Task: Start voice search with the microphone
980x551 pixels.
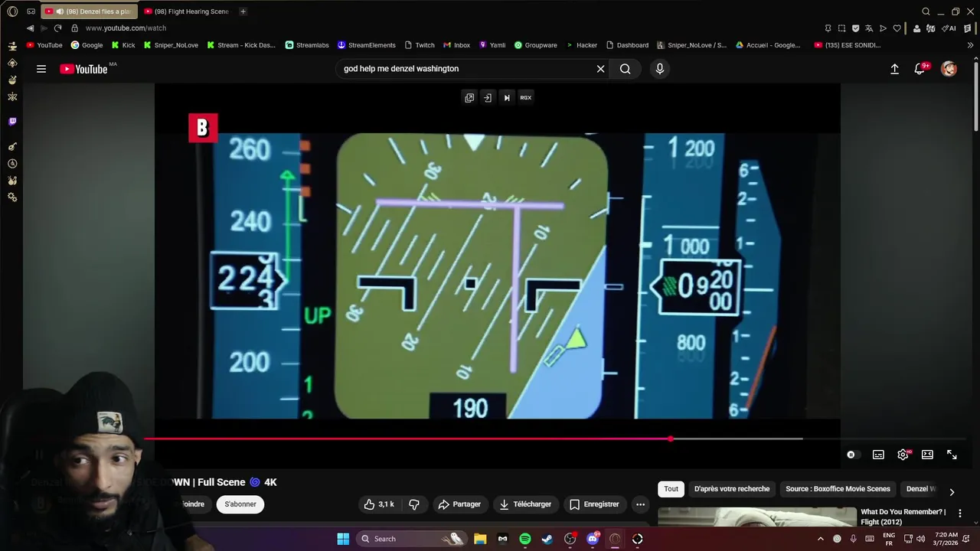Action: pos(660,69)
